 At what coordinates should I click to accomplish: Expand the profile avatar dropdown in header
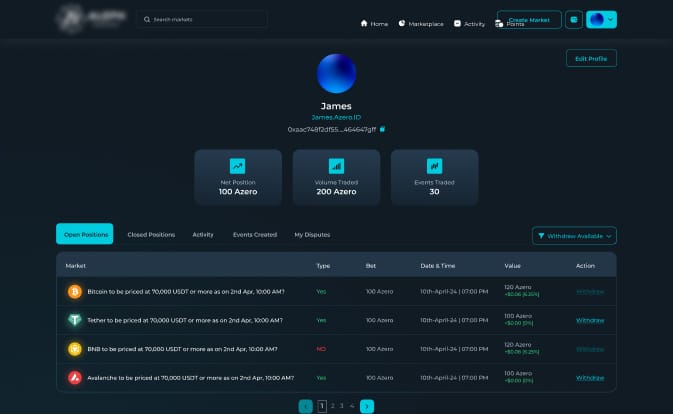pos(602,19)
